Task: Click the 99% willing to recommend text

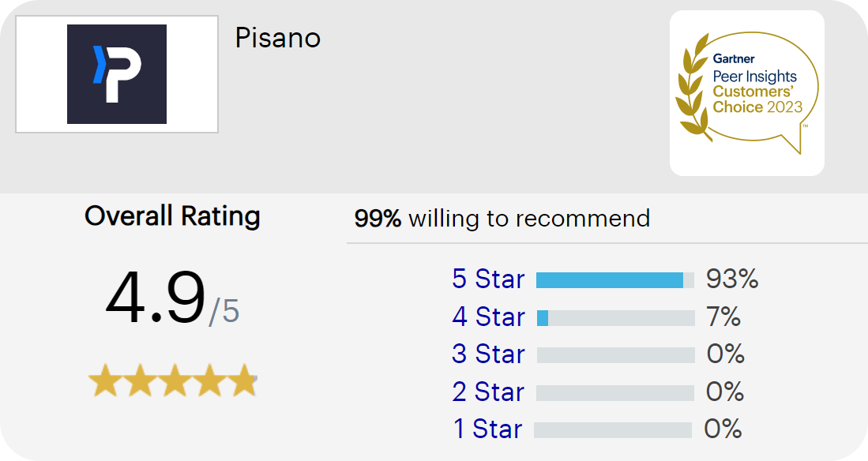Action: pyautogui.click(x=502, y=219)
